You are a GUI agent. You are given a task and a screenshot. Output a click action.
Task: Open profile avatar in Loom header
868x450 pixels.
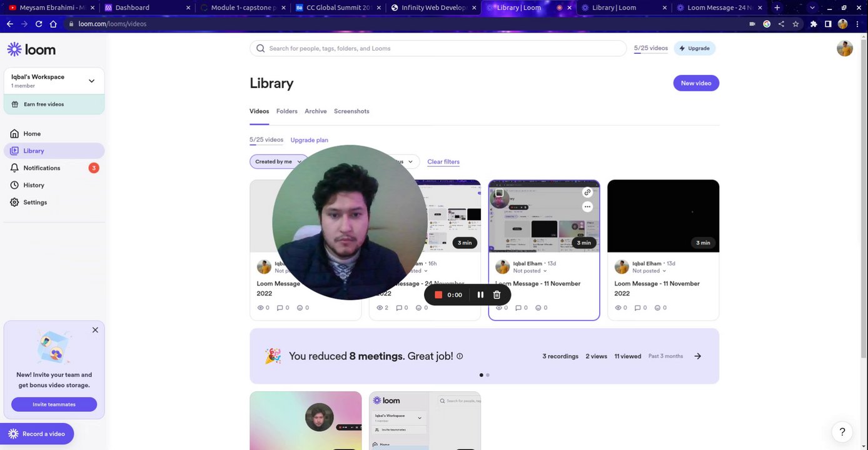pos(845,48)
